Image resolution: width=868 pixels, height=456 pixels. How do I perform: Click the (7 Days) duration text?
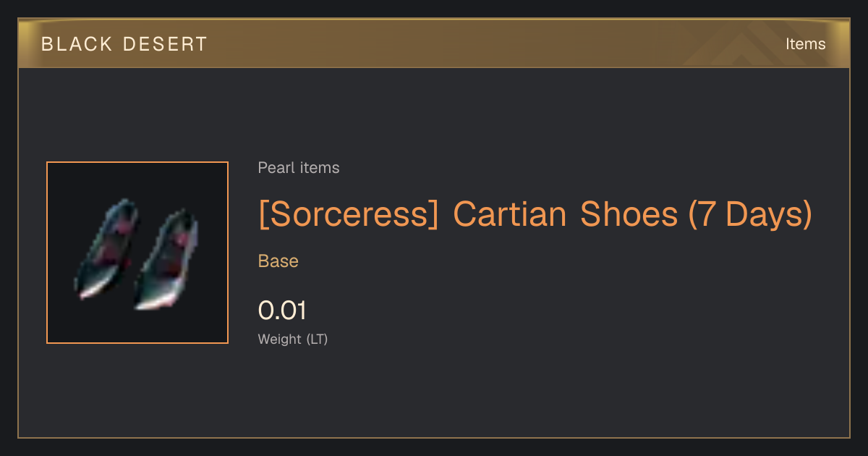[x=750, y=214]
